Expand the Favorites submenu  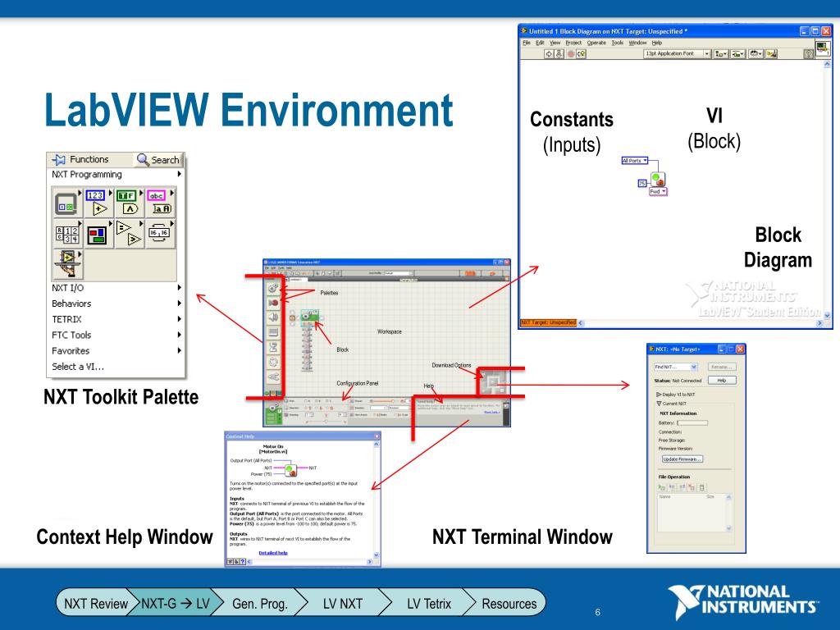116,351
